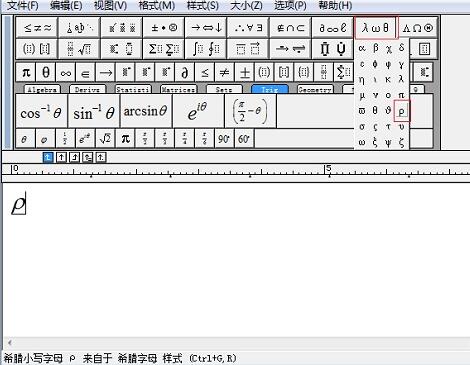This screenshot has height=365, width=470.
Task: Open the logical symbols palette (∴ ∀ ∃)
Action: coord(248,28)
